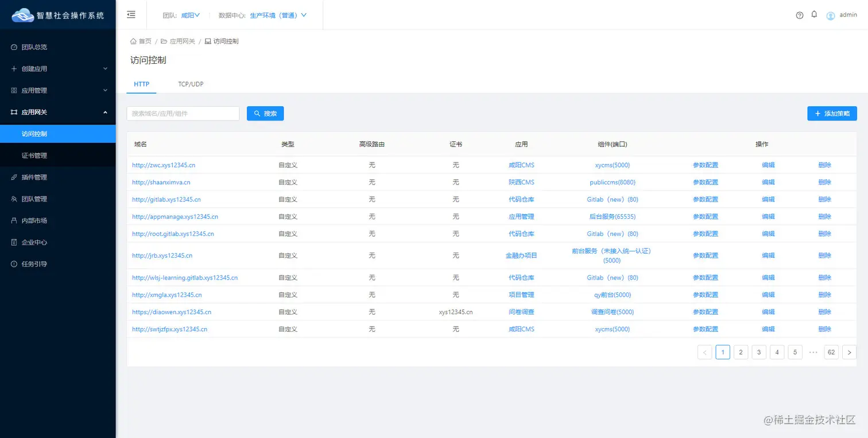Click pagination ellipsis to jump forward
Screen dimensions: 868x438
click(813, 352)
